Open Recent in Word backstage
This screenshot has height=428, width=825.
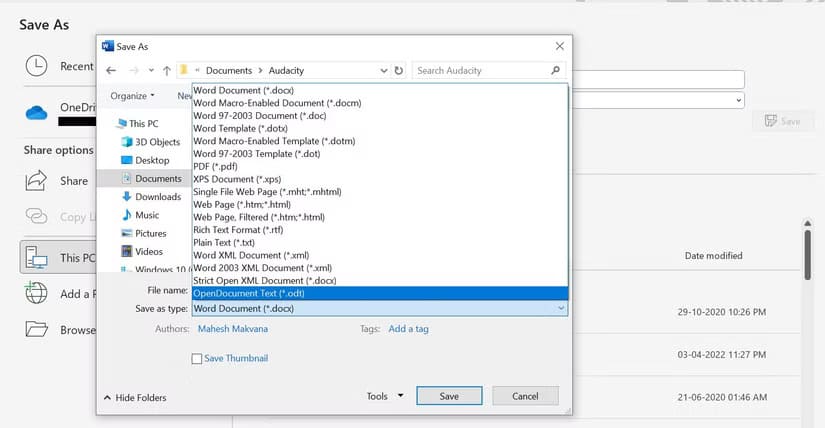[60, 66]
